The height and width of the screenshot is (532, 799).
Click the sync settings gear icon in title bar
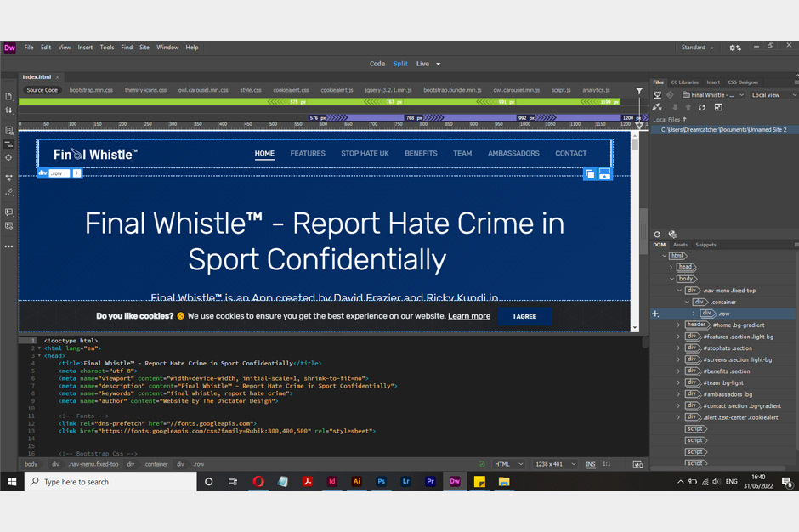tap(734, 48)
